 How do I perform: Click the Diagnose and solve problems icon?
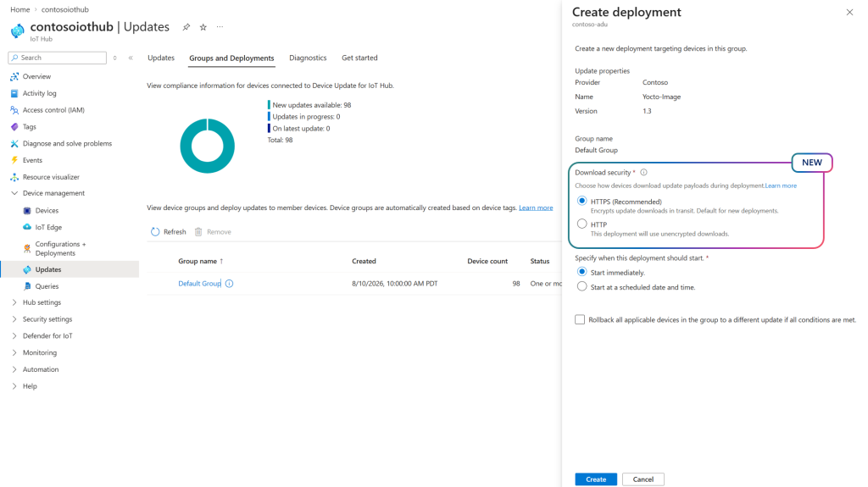click(x=14, y=143)
